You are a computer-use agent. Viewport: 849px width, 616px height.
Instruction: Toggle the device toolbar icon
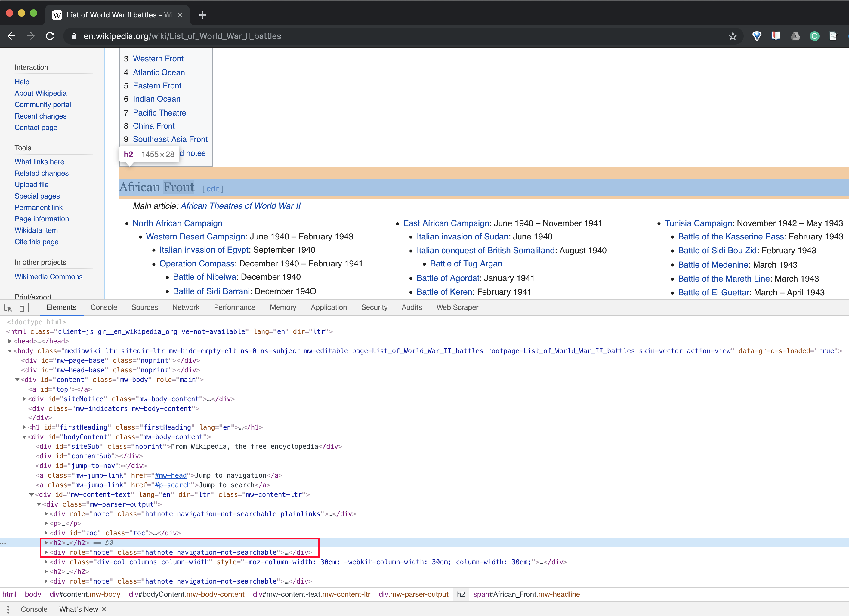[24, 308]
